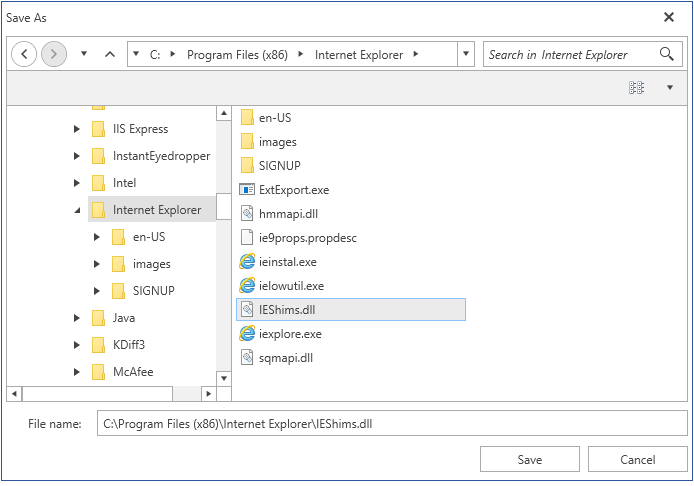Click tree horizontal scrollbar left arrow
Image resolution: width=694 pixels, height=486 pixels.
point(14,393)
